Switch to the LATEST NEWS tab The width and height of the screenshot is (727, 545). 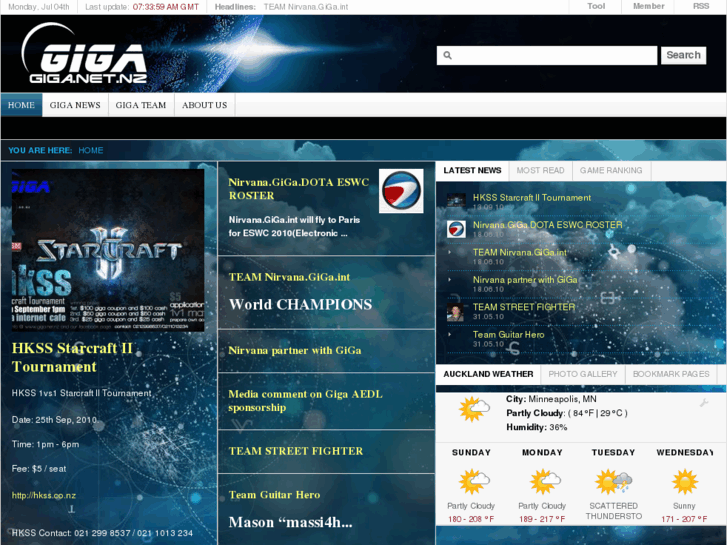pos(472,170)
